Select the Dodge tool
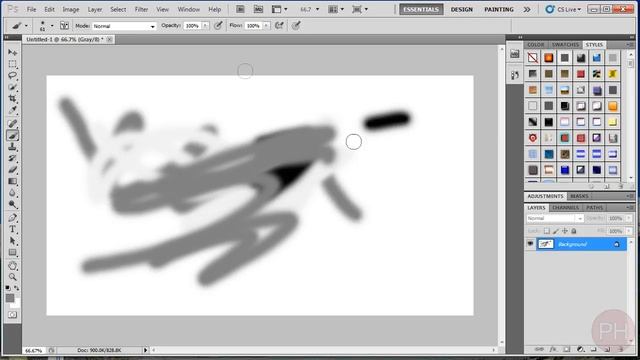 pos(12,204)
